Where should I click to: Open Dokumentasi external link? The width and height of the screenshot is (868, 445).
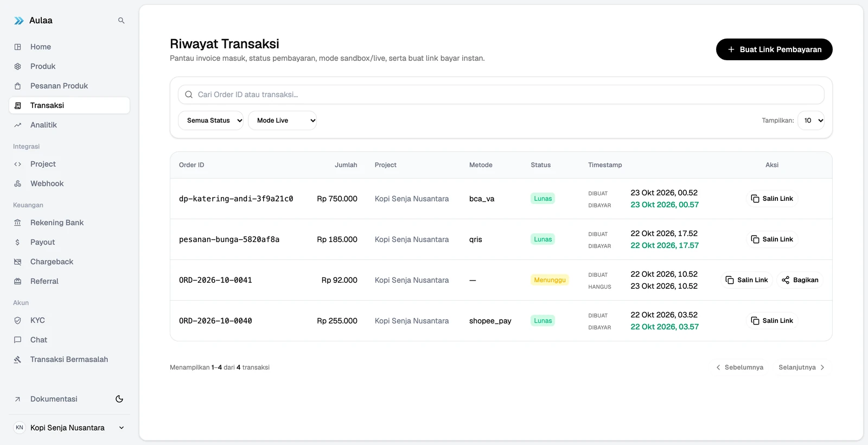click(x=54, y=399)
